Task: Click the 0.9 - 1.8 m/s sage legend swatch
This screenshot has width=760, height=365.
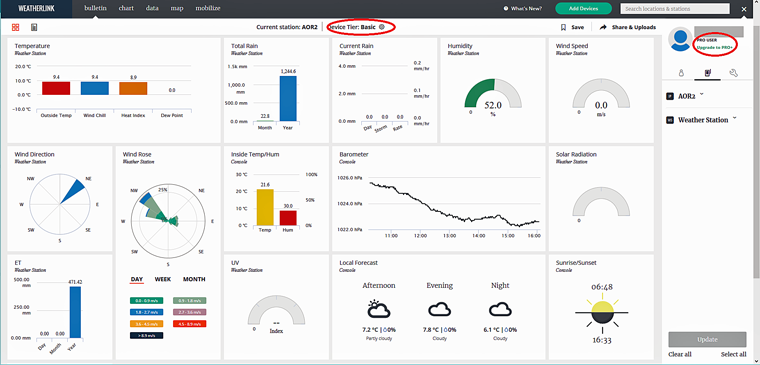Action: coord(190,301)
